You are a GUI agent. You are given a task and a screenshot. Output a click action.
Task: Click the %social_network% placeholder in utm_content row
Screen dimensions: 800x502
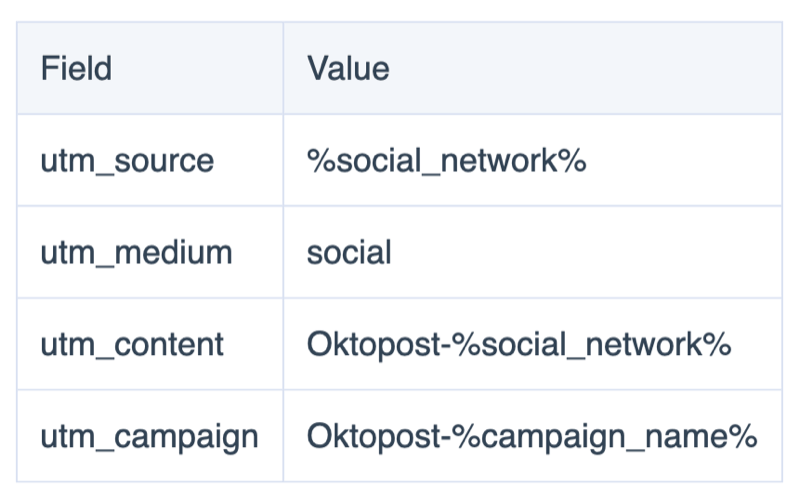(592, 344)
